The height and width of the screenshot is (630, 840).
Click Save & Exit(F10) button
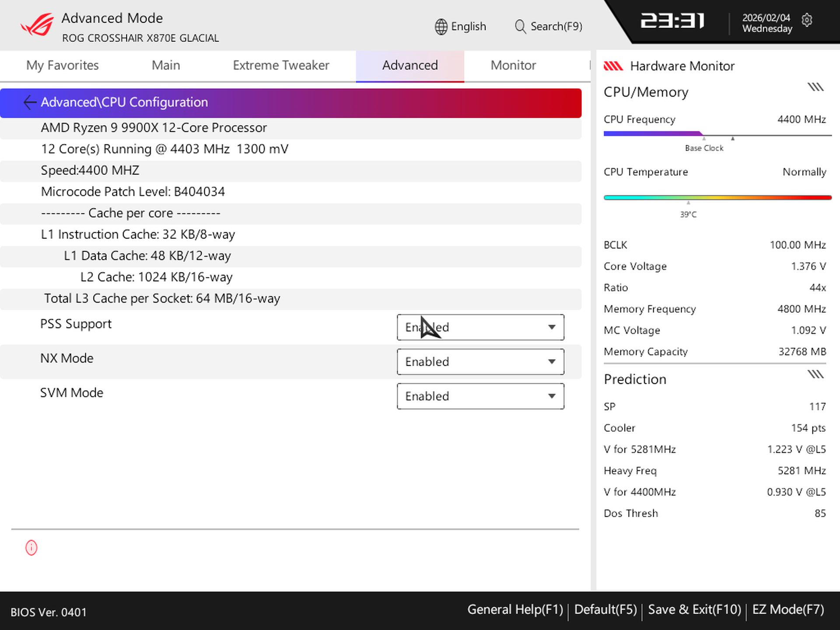[x=694, y=609]
